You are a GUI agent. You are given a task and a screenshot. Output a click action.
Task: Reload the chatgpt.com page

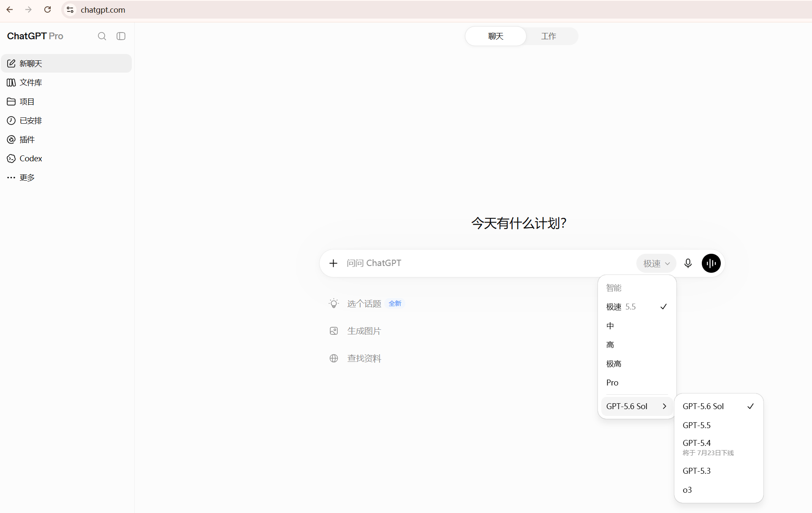tap(47, 10)
